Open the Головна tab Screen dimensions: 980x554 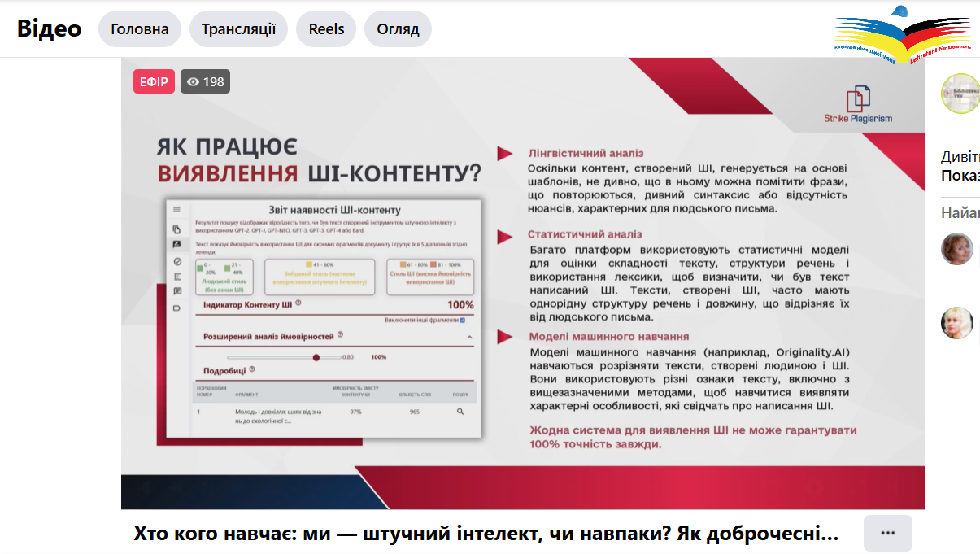pyautogui.click(x=140, y=29)
